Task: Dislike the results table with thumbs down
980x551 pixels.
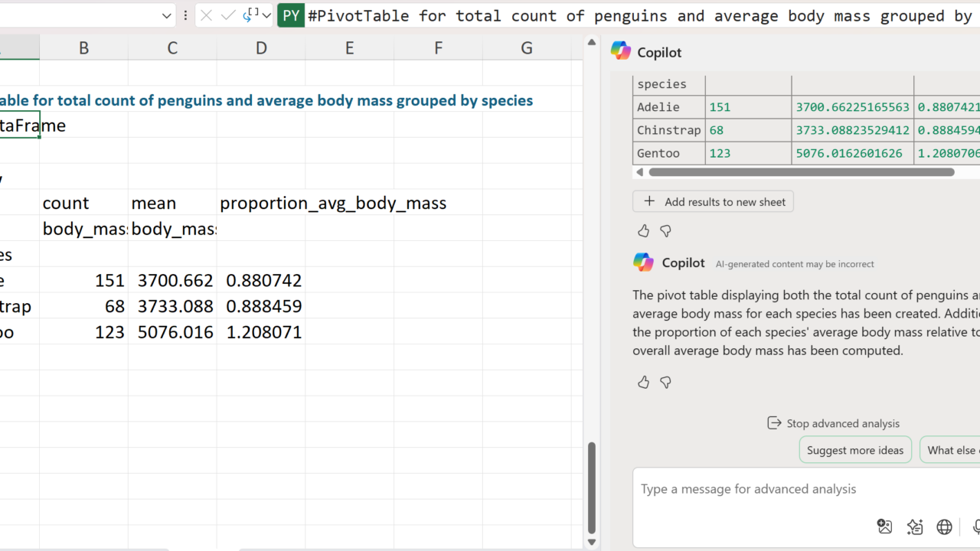Action: click(665, 230)
